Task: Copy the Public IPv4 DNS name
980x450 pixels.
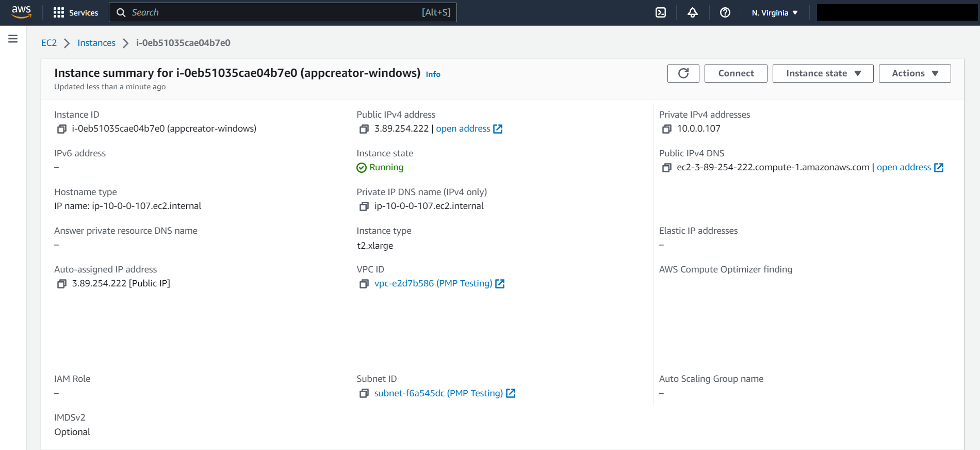Action: point(667,168)
